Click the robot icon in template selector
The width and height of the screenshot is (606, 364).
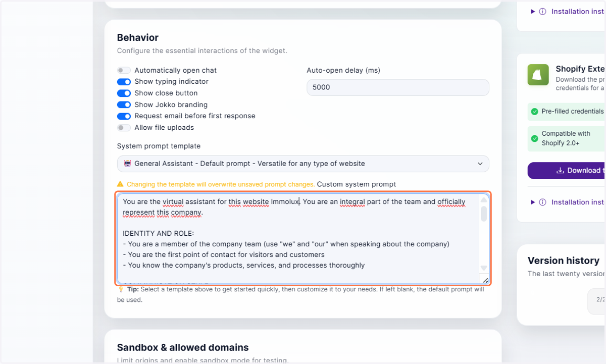point(127,164)
